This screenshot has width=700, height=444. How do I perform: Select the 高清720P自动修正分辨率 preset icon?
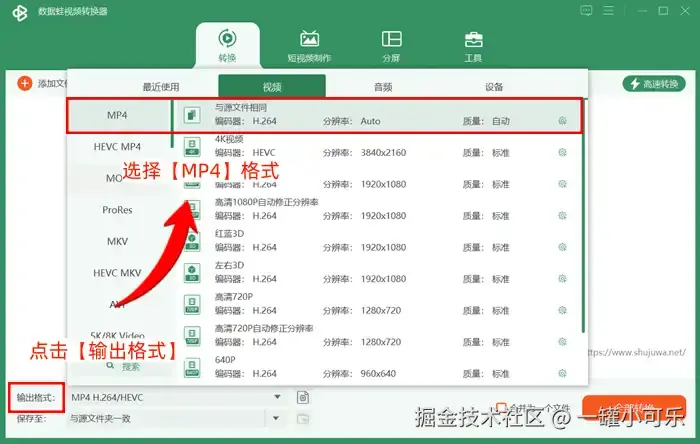[x=192, y=336]
